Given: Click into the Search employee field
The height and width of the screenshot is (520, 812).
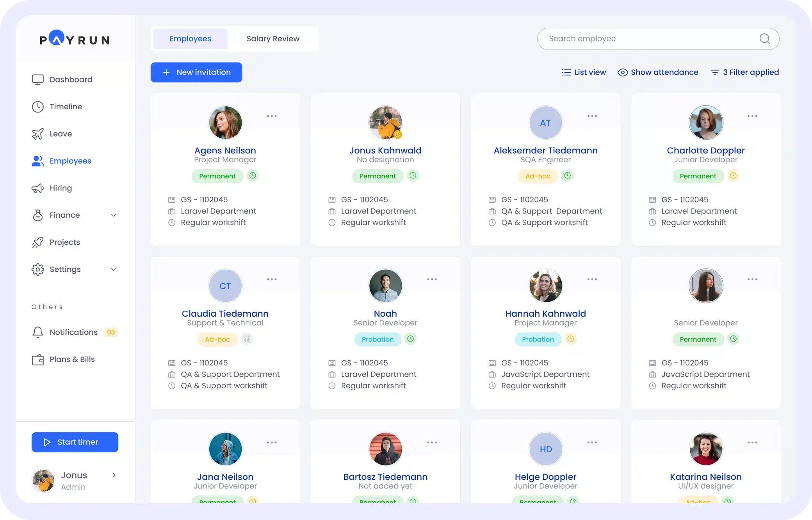Looking at the screenshot, I should [x=644, y=39].
